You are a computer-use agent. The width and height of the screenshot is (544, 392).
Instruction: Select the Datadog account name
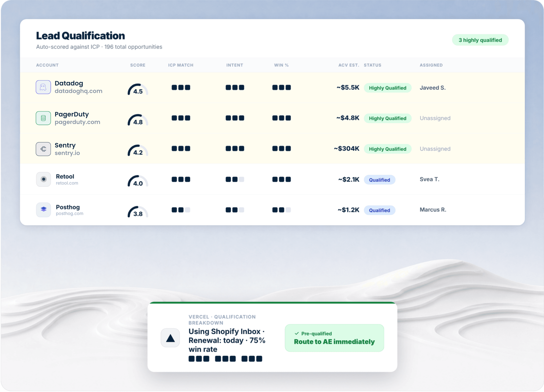(x=69, y=83)
